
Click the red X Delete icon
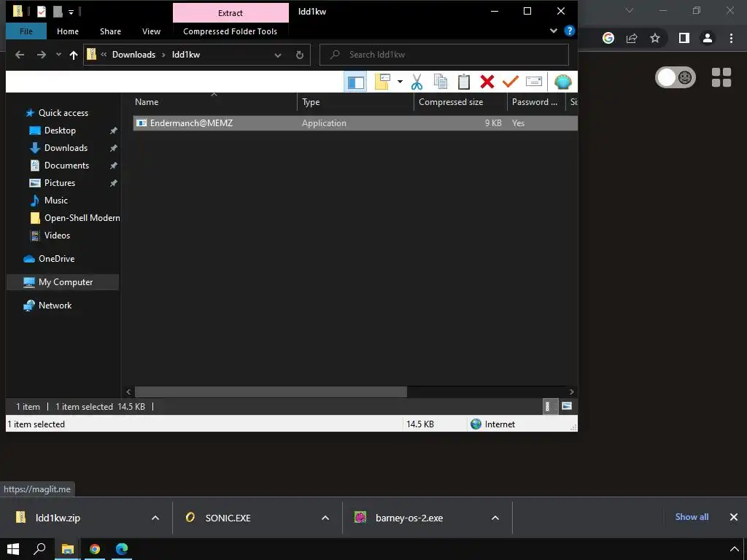pos(487,82)
